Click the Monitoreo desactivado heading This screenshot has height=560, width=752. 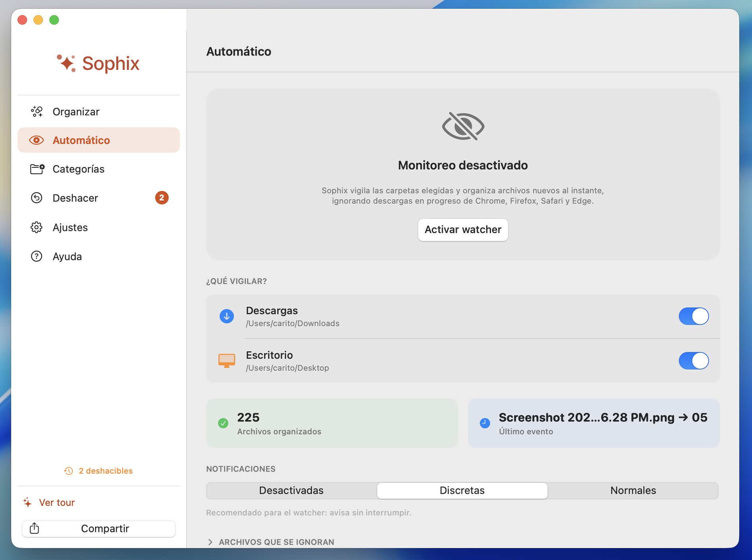coord(463,165)
